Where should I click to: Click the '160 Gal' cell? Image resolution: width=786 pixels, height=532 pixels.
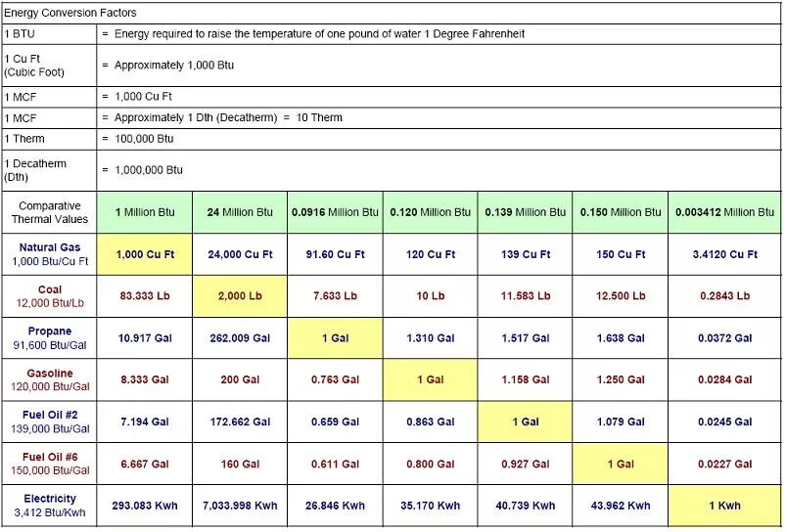tap(240, 464)
